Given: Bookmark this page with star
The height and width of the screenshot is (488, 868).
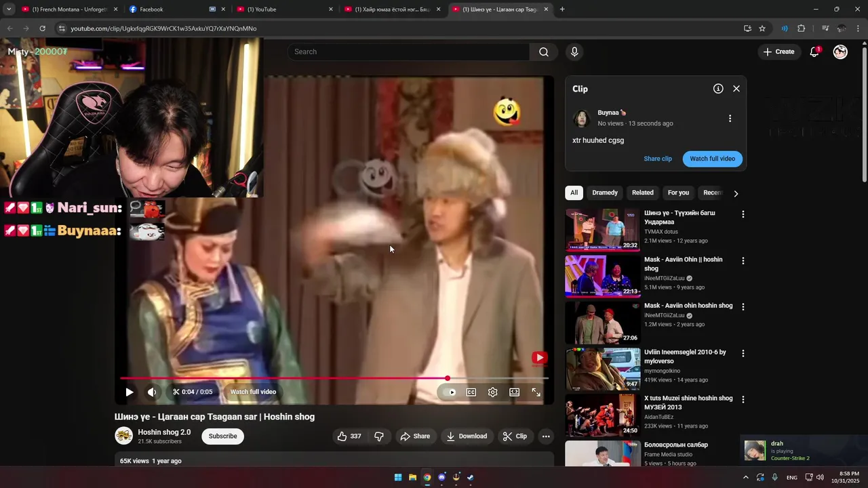Looking at the screenshot, I should tap(762, 28).
